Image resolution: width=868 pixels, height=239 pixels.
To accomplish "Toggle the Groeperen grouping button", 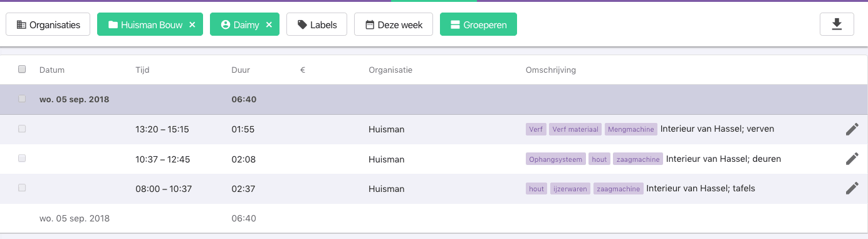I will 478,24.
